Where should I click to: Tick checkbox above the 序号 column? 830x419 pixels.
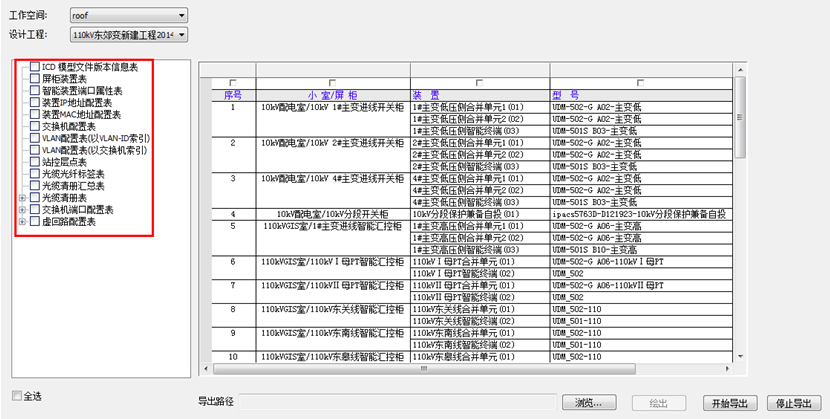pos(233,83)
